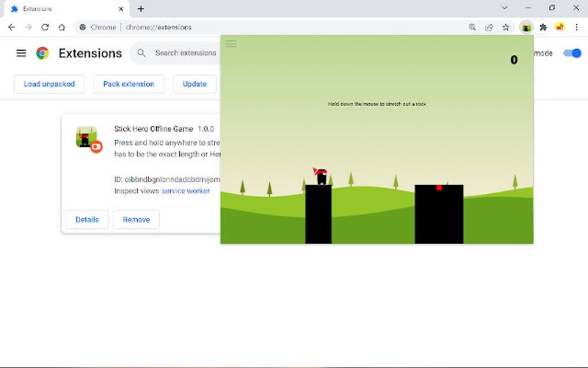The height and width of the screenshot is (368, 588).
Task: Click the back navigation arrow
Action: 12,27
